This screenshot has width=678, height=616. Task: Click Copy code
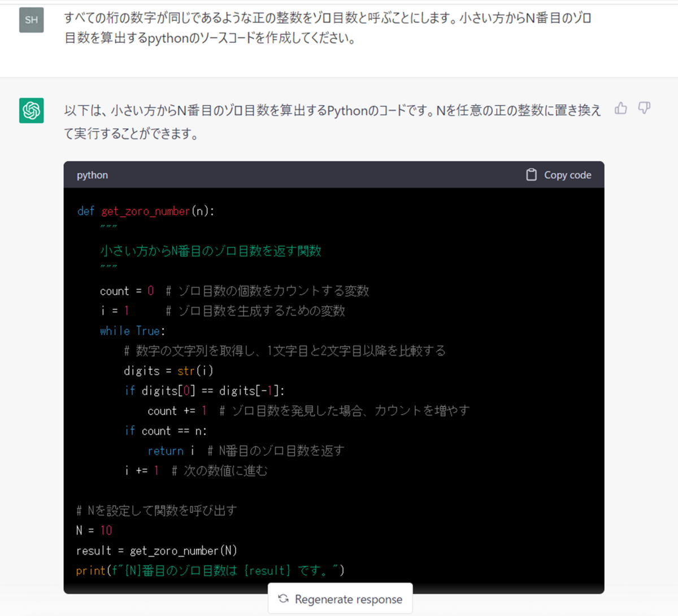(567, 174)
